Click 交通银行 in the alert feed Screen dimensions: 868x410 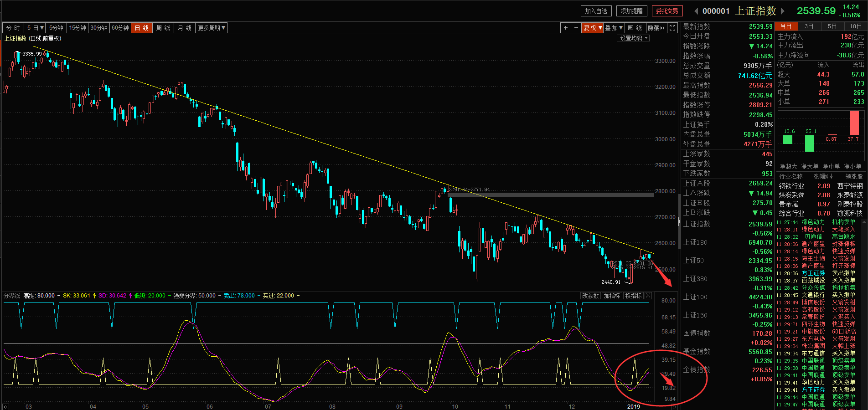click(813, 295)
